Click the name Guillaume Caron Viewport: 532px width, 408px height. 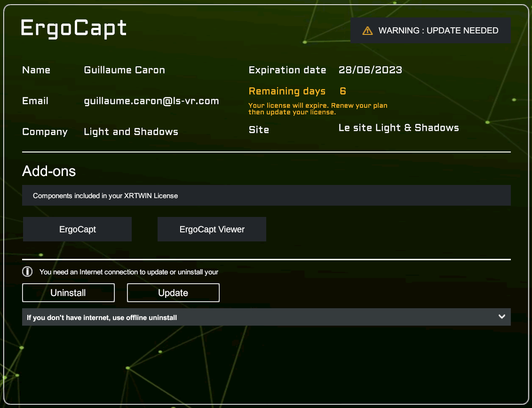click(125, 70)
